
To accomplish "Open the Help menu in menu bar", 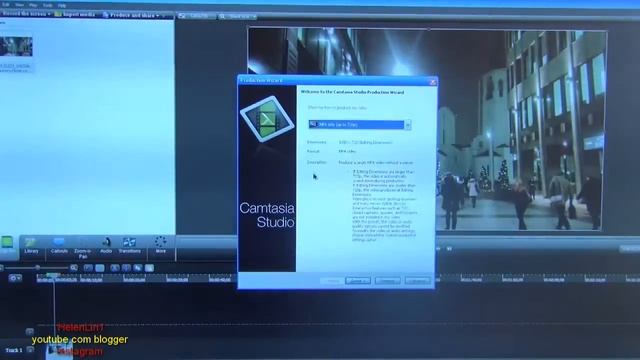I will coord(62,6).
